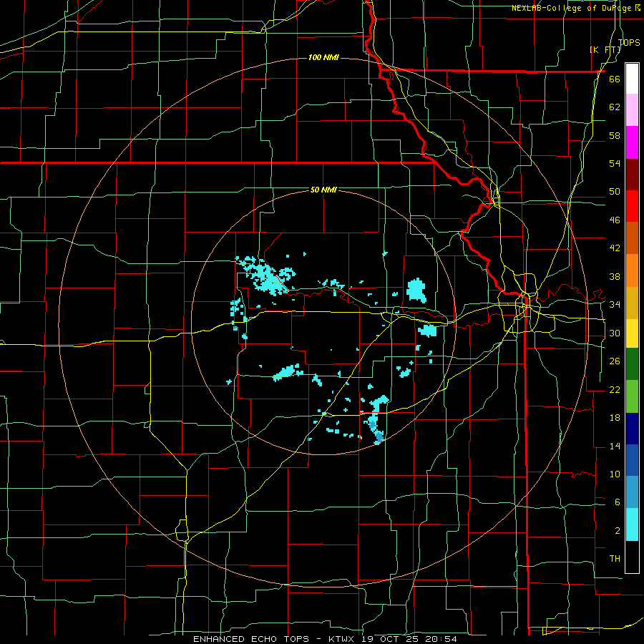
Task: Click the legend value 18
Action: 615,418
